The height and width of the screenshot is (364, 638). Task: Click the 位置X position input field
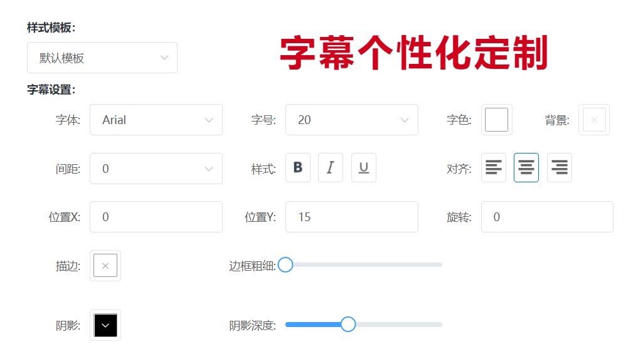tap(156, 217)
